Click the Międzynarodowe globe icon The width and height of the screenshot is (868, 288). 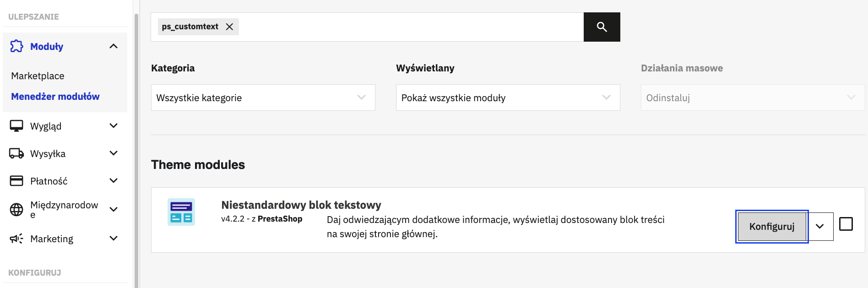point(16,209)
